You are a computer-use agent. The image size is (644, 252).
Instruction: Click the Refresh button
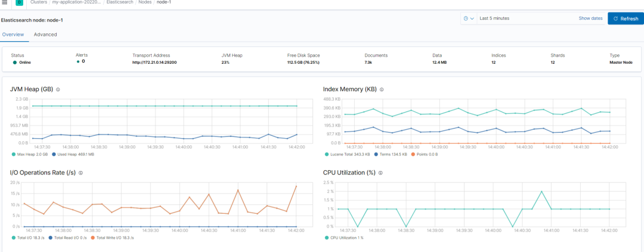(626, 18)
